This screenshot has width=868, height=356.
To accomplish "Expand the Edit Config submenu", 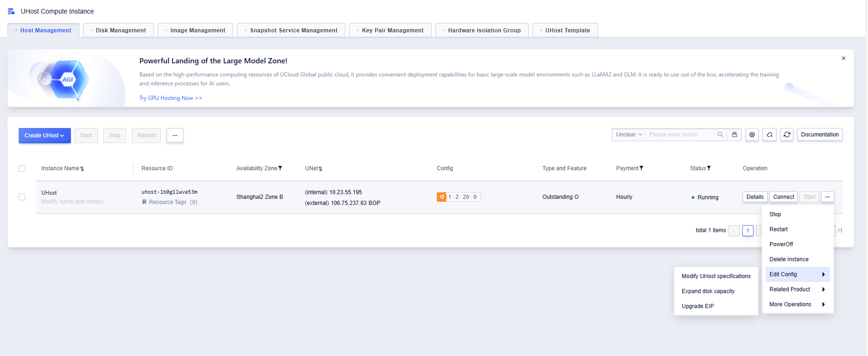I will [x=798, y=274].
